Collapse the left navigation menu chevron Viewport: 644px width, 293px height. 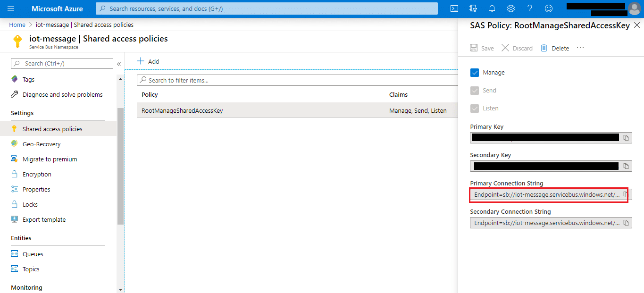[119, 64]
